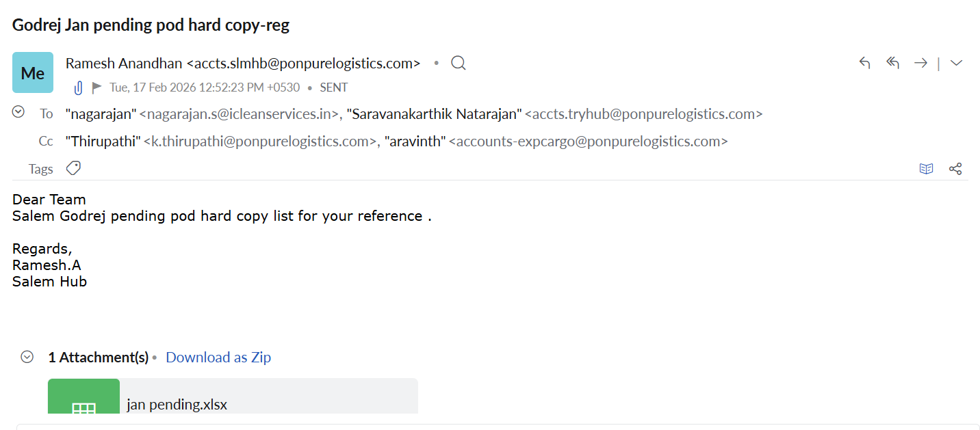Click the Forward arrow icon
This screenshot has width=980, height=430.
920,63
